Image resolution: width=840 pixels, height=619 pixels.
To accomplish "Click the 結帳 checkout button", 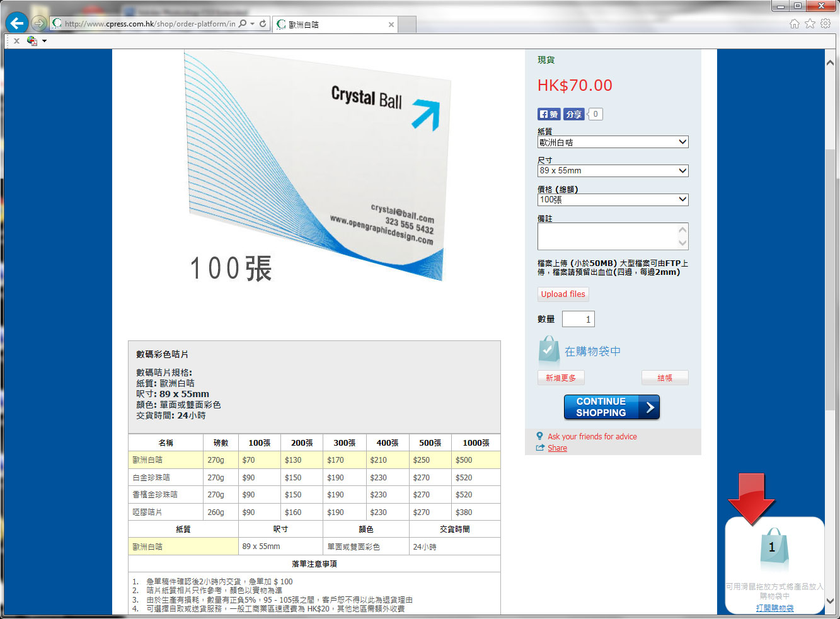I will pos(665,378).
